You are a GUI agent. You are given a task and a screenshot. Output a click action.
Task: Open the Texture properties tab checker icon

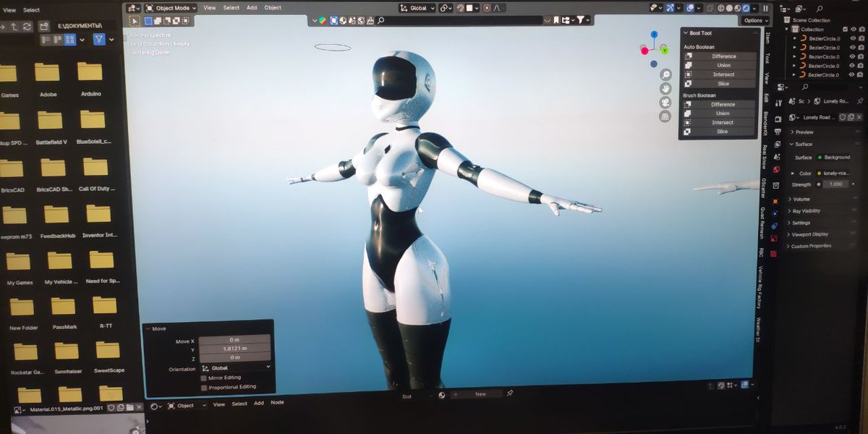coord(773,254)
